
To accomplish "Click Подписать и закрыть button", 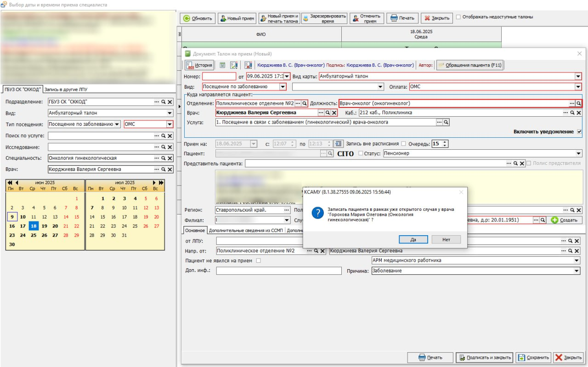I will pyautogui.click(x=484, y=357).
